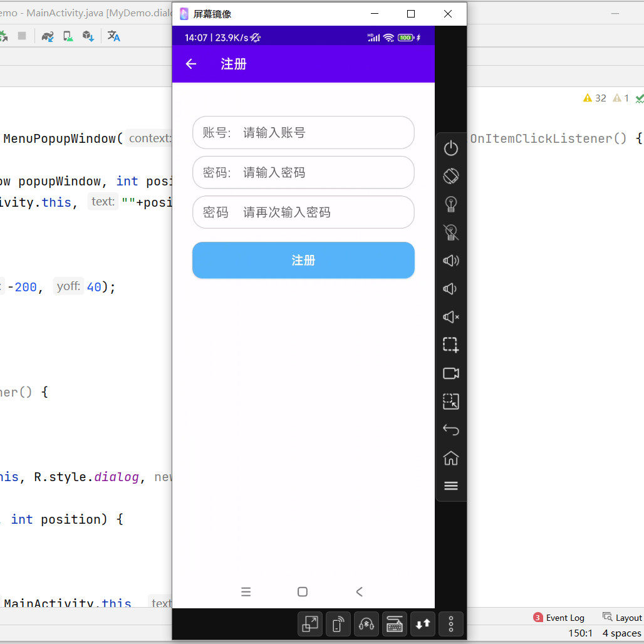Screen dimensions: 644x644
Task: Click the region screenshot icon
Action: pos(450,345)
